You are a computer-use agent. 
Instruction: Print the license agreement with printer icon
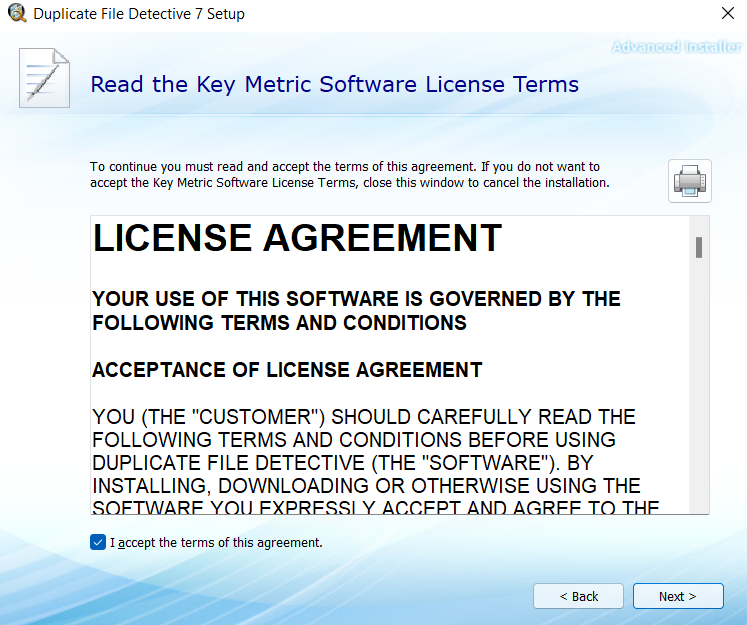[689, 181]
